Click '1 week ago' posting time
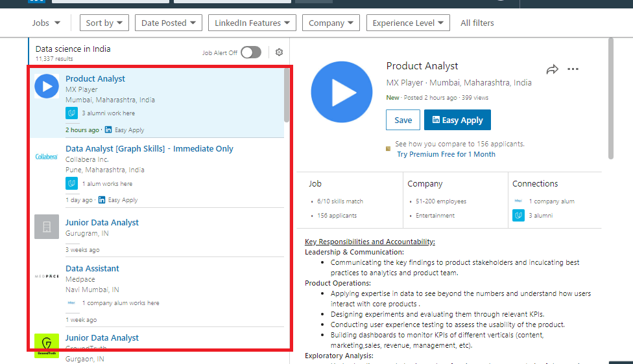The image size is (633, 364). tap(80, 320)
